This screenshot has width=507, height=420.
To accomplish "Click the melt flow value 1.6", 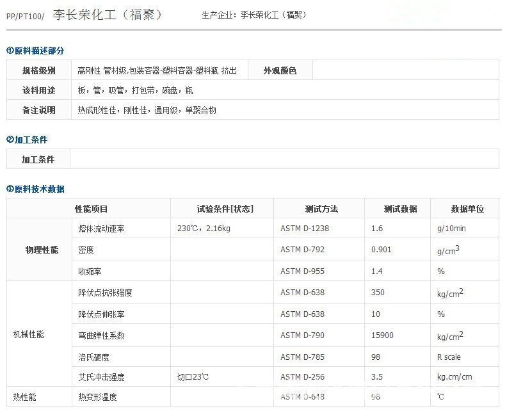I will [377, 229].
